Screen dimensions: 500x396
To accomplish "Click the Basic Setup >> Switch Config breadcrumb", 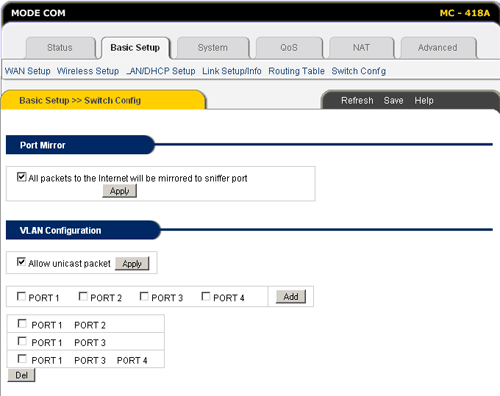I will tap(80, 100).
